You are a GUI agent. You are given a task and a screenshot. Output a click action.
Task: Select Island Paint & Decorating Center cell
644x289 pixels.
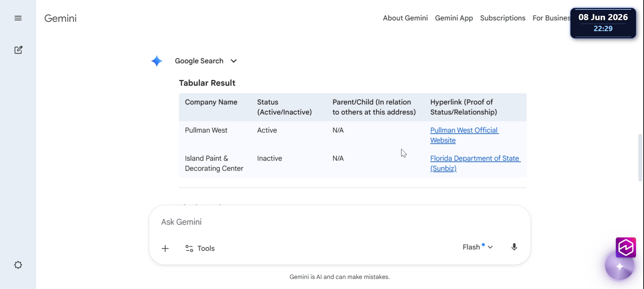click(214, 163)
